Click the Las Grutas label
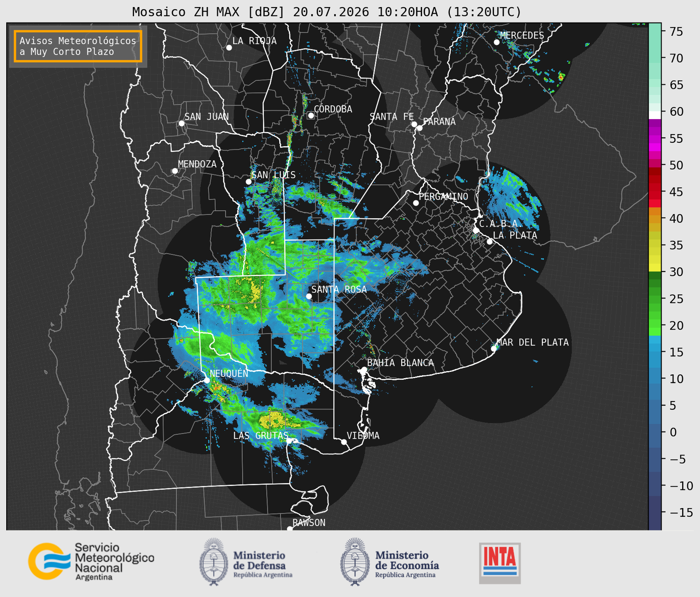Viewport: 700px width, 597px height. [261, 436]
